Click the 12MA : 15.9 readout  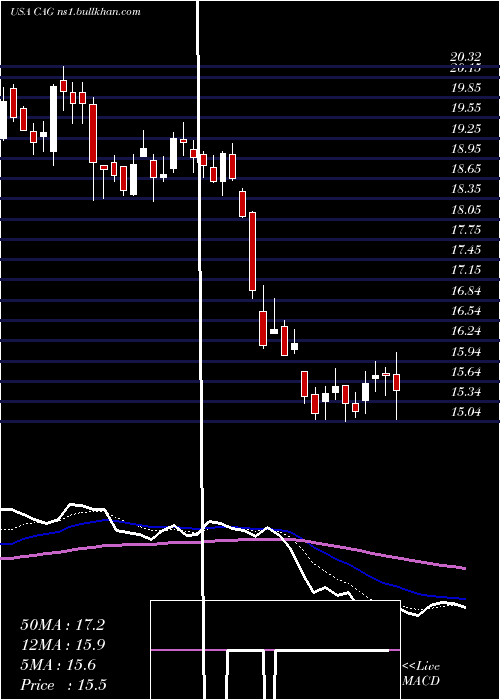click(62, 645)
